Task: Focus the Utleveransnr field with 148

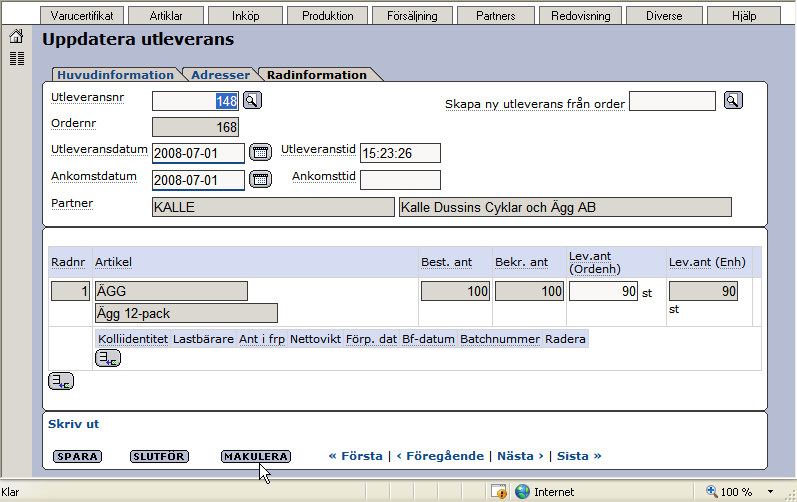Action: pos(195,101)
